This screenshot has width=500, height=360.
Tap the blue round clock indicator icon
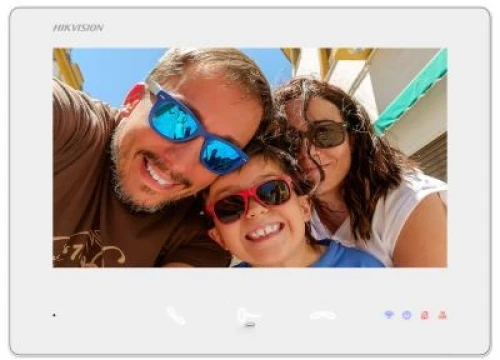point(407,315)
